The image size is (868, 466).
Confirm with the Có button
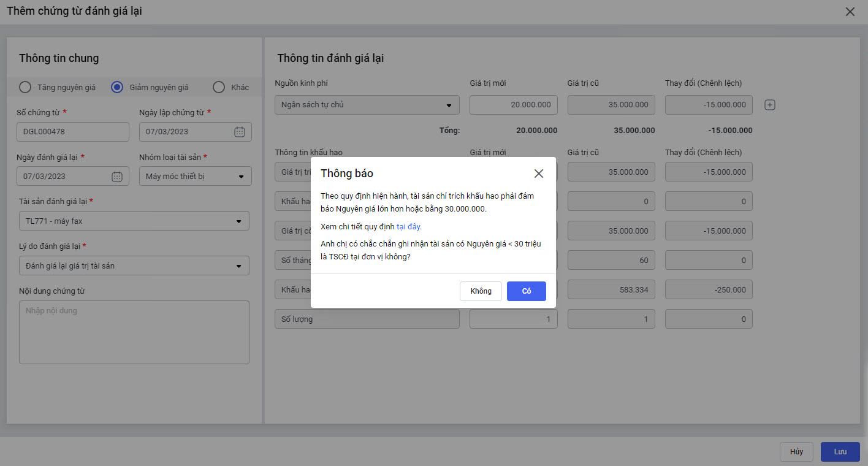point(526,291)
